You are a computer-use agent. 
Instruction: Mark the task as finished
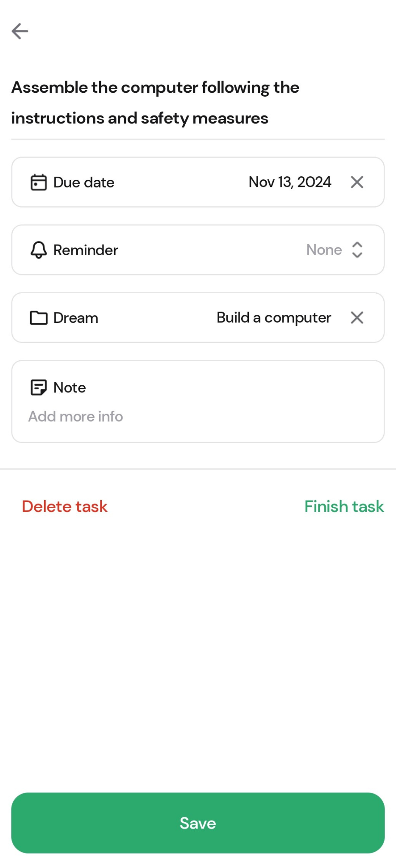pos(344,506)
